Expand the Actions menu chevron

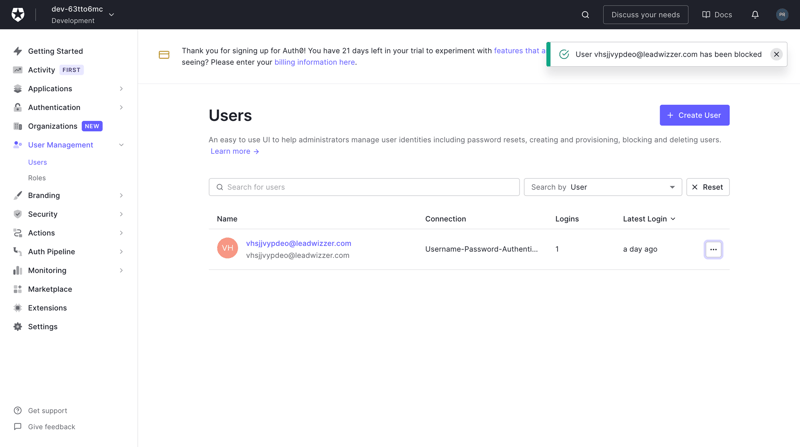pyautogui.click(x=121, y=233)
